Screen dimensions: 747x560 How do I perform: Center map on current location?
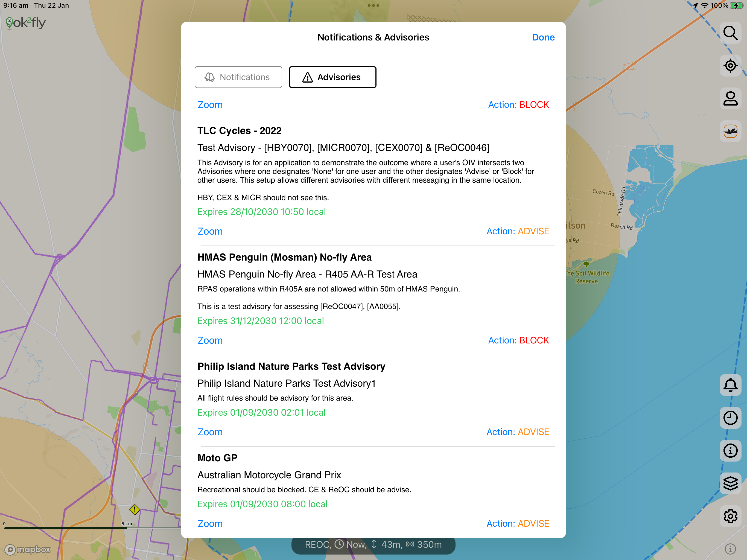pyautogui.click(x=730, y=66)
